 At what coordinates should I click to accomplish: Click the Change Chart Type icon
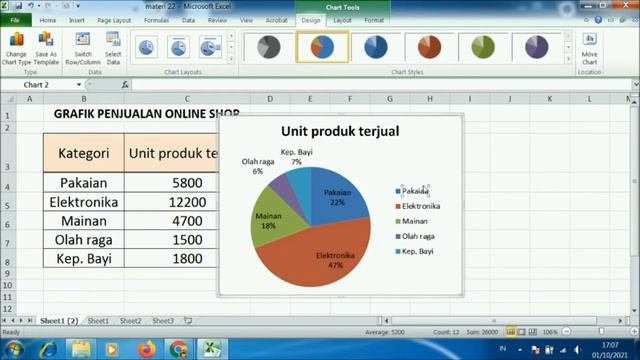pos(16,49)
